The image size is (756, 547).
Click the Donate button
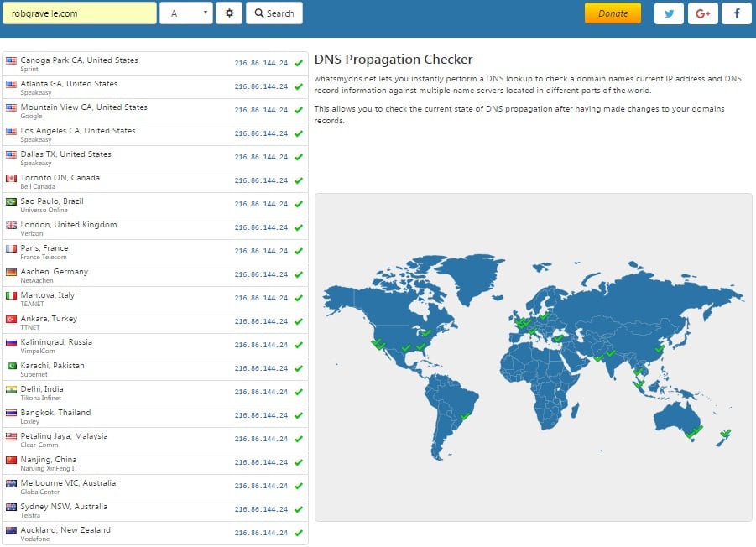(613, 13)
